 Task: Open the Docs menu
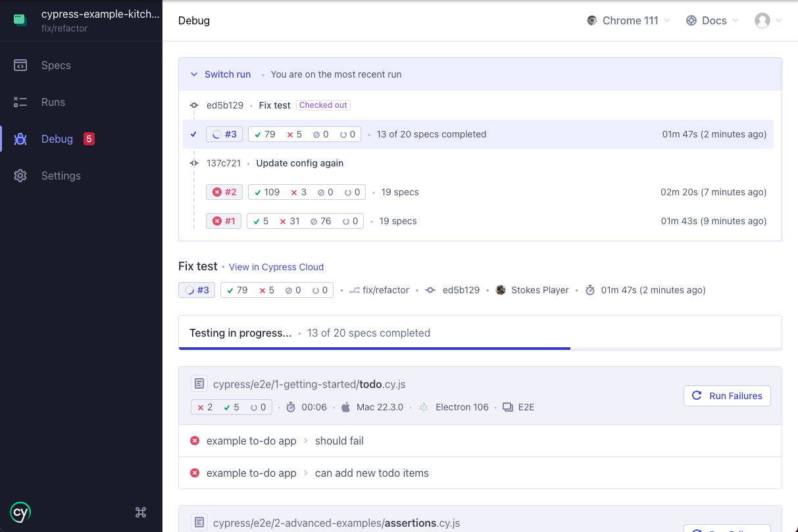[x=712, y=20]
